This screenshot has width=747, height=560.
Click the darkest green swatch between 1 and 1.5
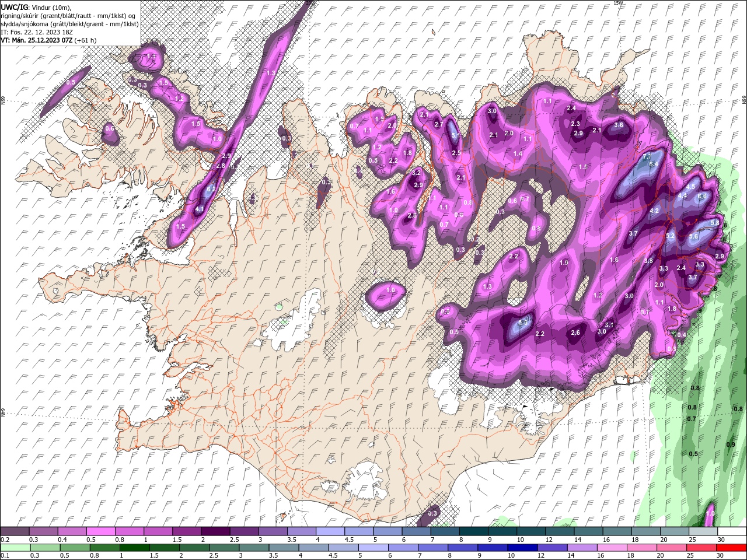coord(135,548)
